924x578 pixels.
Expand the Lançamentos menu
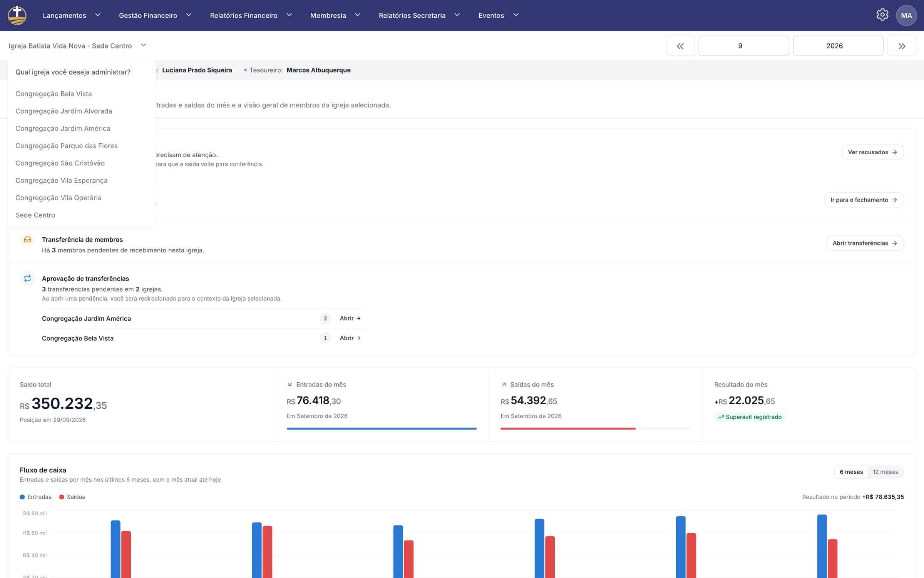72,15
